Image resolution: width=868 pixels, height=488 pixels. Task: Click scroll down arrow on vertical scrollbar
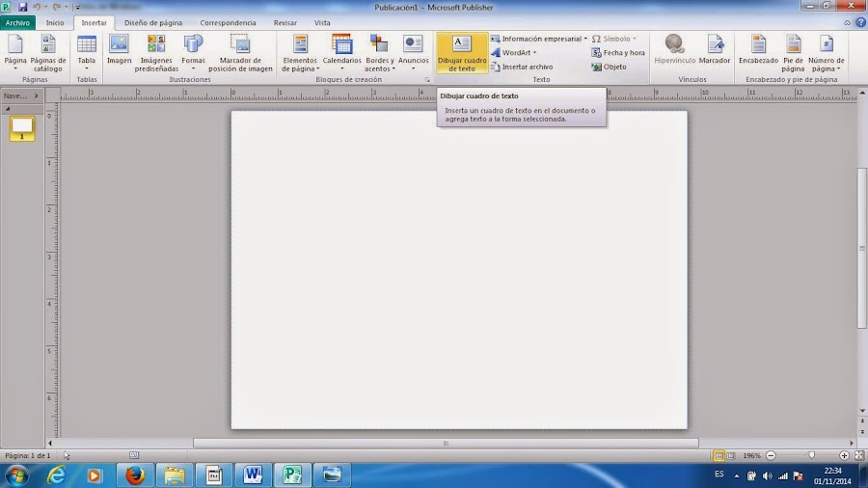862,411
